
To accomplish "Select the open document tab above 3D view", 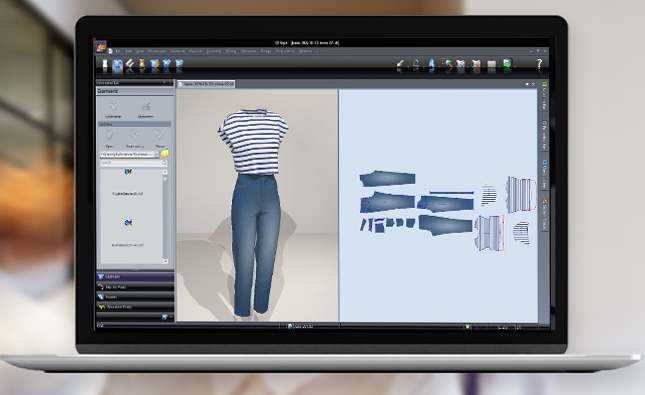I will [206, 84].
